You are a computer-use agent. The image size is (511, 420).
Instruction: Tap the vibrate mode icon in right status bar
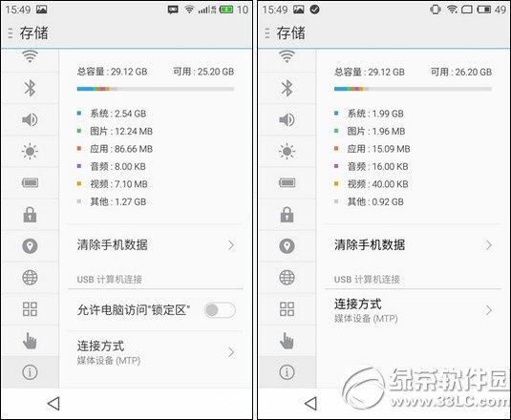point(436,10)
